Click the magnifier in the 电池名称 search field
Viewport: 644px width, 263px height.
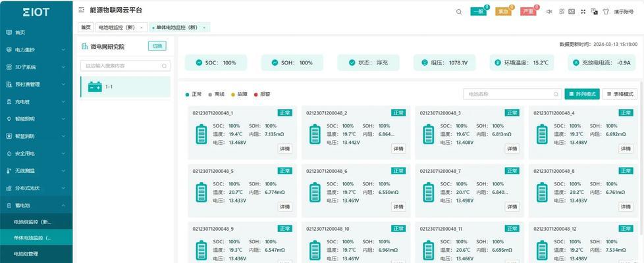click(x=556, y=94)
